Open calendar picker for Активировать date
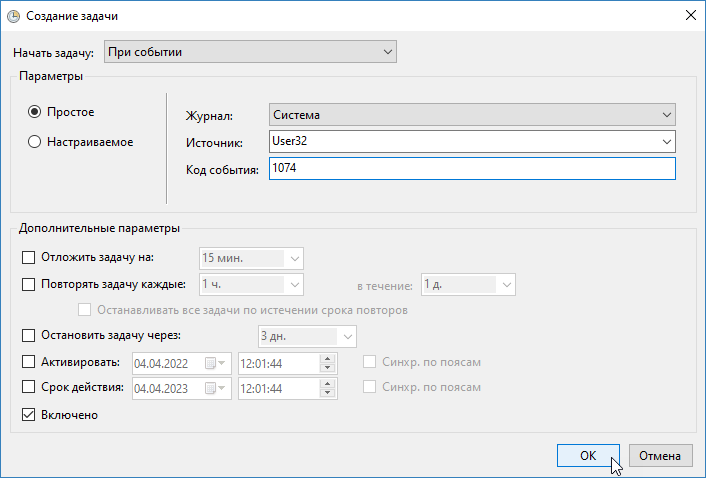The height and width of the screenshot is (478, 706). [215, 362]
